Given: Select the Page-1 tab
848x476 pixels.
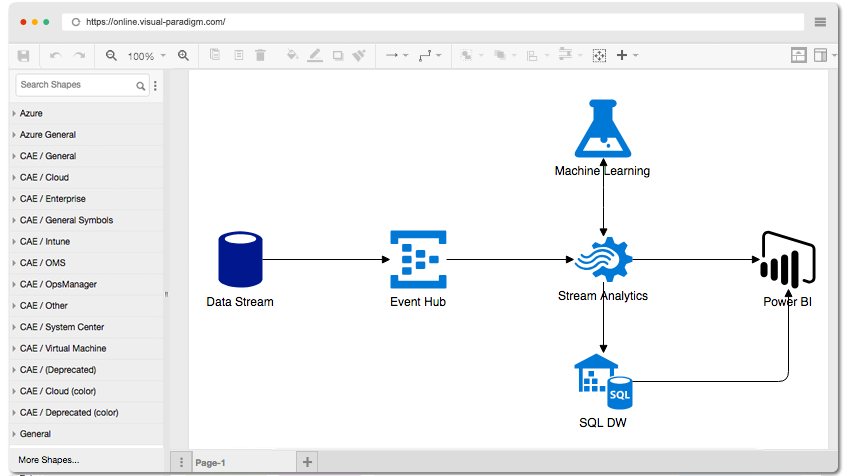Looking at the screenshot, I should pyautogui.click(x=244, y=462).
